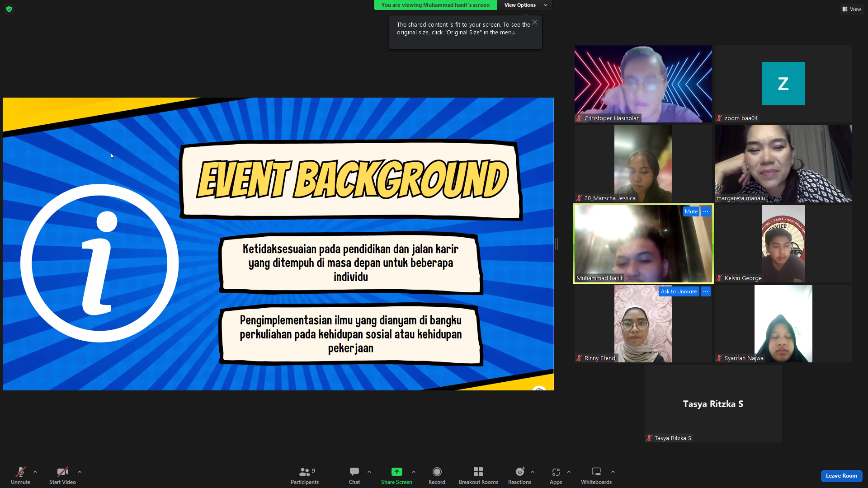868x488 pixels.
Task: Close the shared content size notification
Action: [535, 22]
